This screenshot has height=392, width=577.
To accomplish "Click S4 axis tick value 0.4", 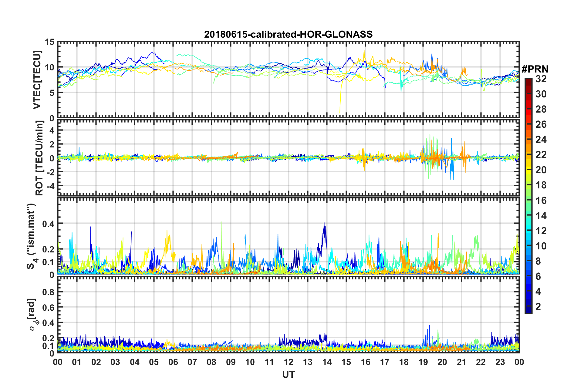I will point(48,224).
